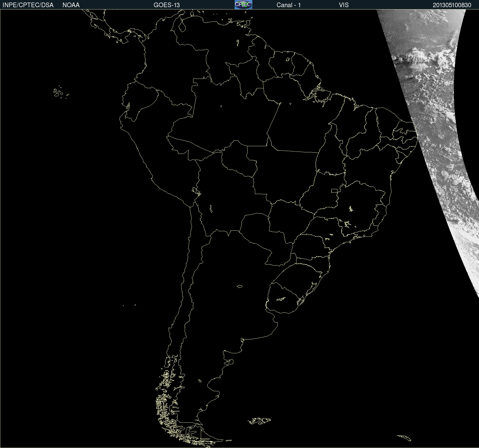Click the GOES-13 satellite label
This screenshot has width=479, height=448.
click(167, 5)
